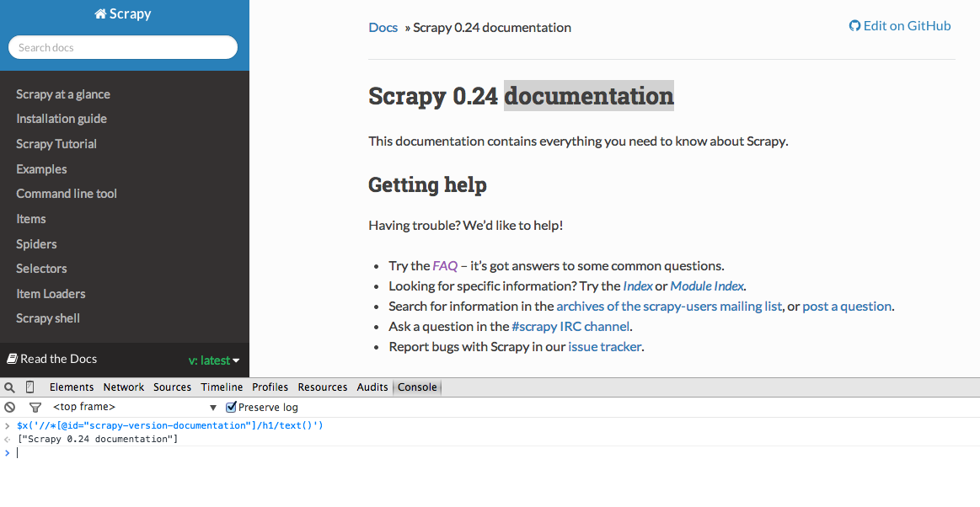Navigate to Selectors in sidebar

coord(41,269)
